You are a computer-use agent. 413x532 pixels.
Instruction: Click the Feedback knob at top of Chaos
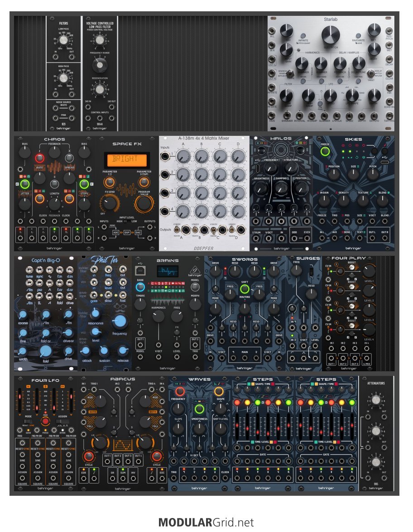(x=54, y=152)
